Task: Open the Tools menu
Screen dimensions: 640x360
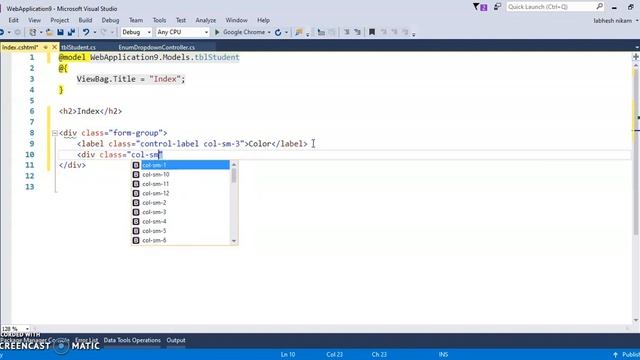Action: pos(159,20)
